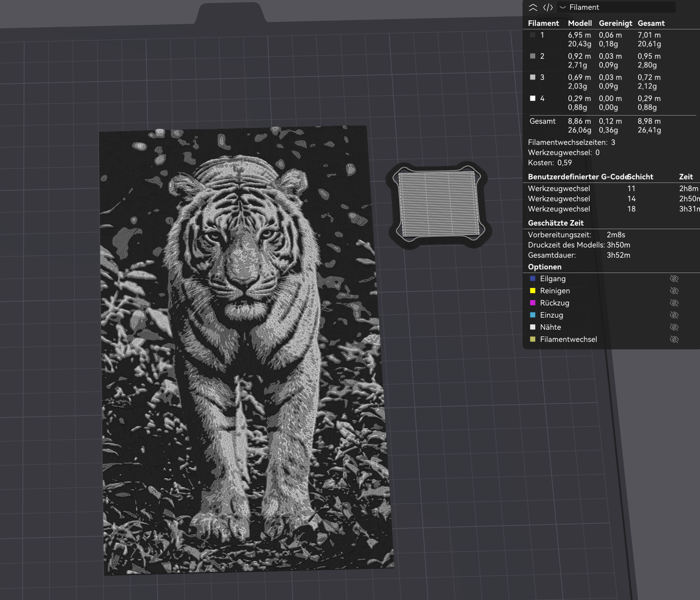This screenshot has width=700, height=600.
Task: Show Rückzug retraction points
Action: click(674, 303)
